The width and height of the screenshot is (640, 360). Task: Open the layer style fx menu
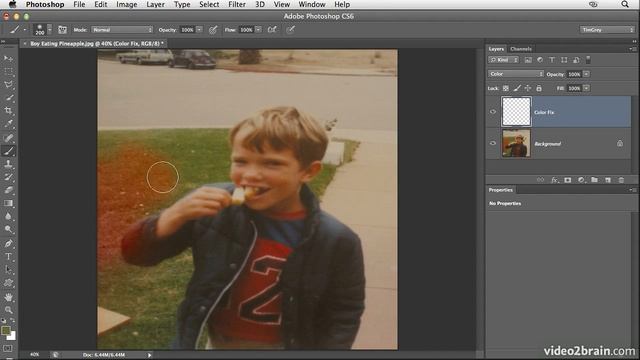tap(554, 180)
